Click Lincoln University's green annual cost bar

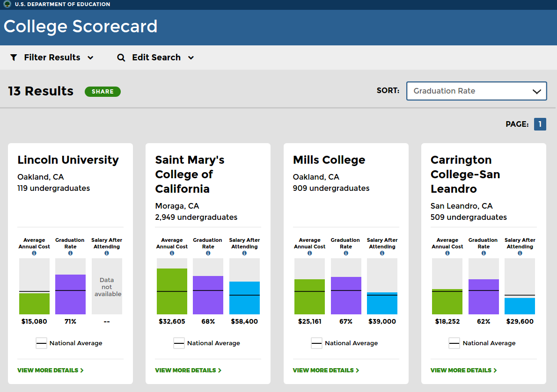(34, 304)
